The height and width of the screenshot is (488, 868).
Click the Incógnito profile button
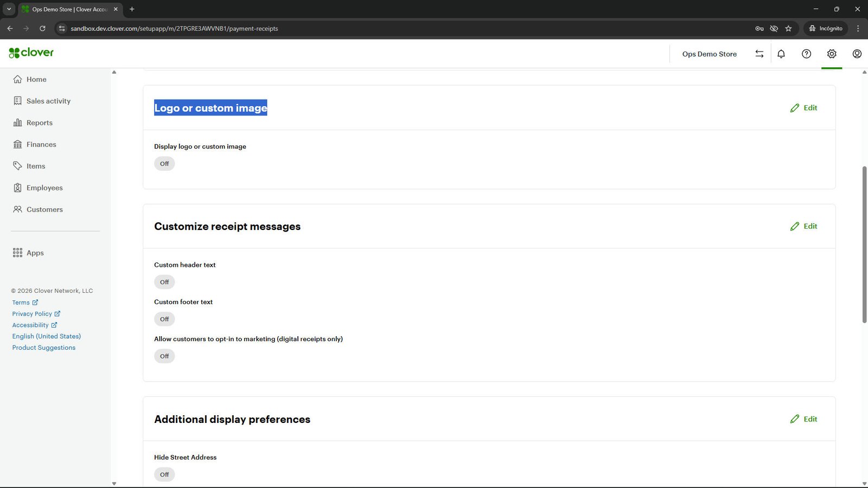[x=825, y=28]
